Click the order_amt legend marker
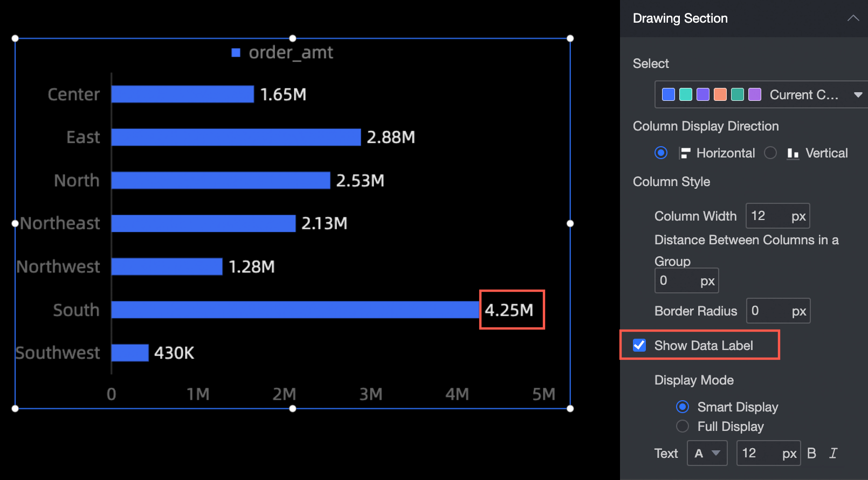Viewport: 868px width, 480px height. pyautogui.click(x=236, y=52)
